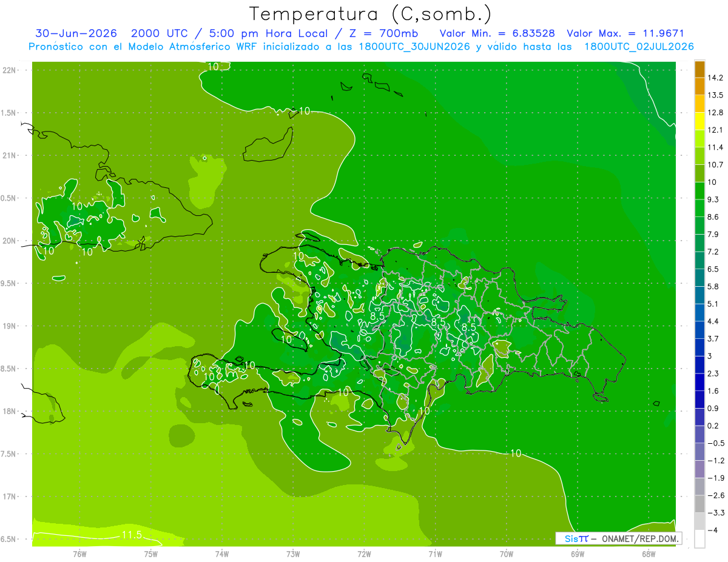Click the white swatch below the -4 label
Screen dimensions: 728x562
[699, 538]
